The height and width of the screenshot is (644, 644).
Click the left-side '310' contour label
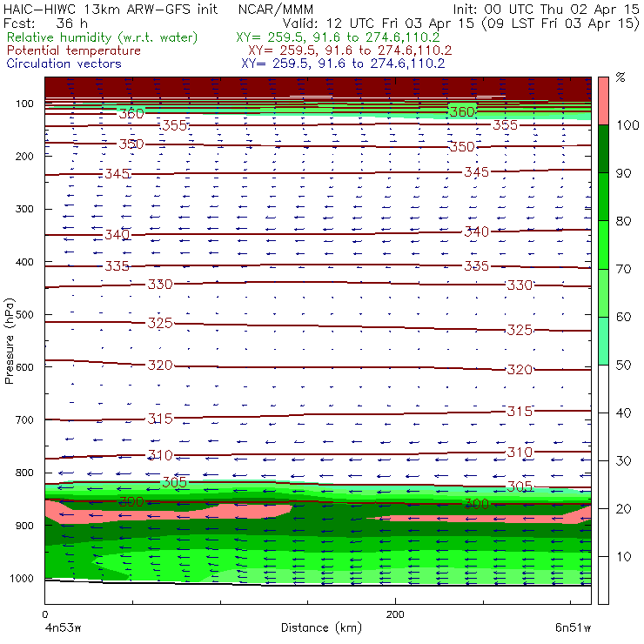pyautogui.click(x=160, y=454)
